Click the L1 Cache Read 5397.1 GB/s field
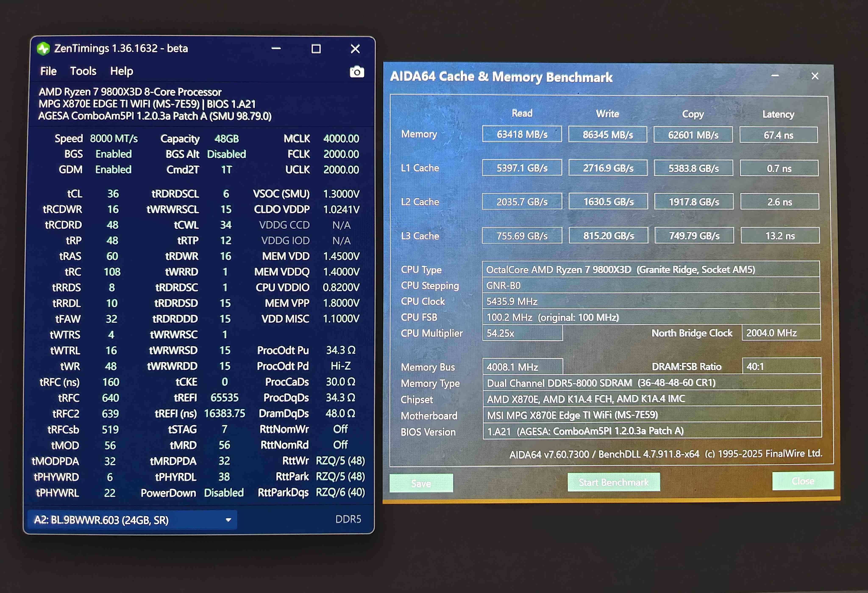 522,168
